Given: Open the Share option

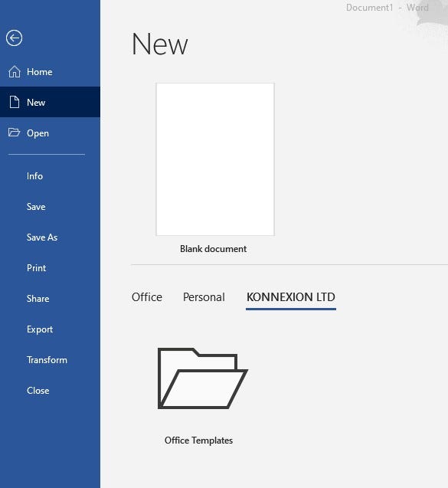Looking at the screenshot, I should pos(50,299).
